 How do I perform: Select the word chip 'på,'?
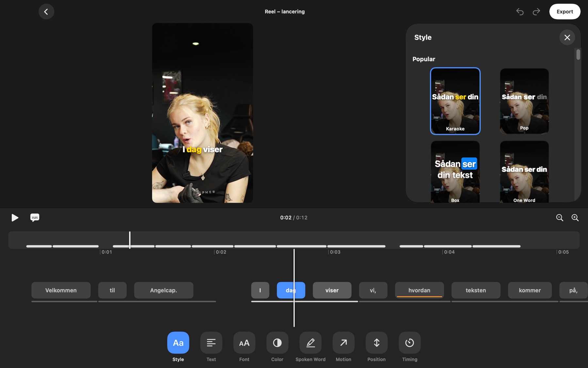pyautogui.click(x=573, y=290)
